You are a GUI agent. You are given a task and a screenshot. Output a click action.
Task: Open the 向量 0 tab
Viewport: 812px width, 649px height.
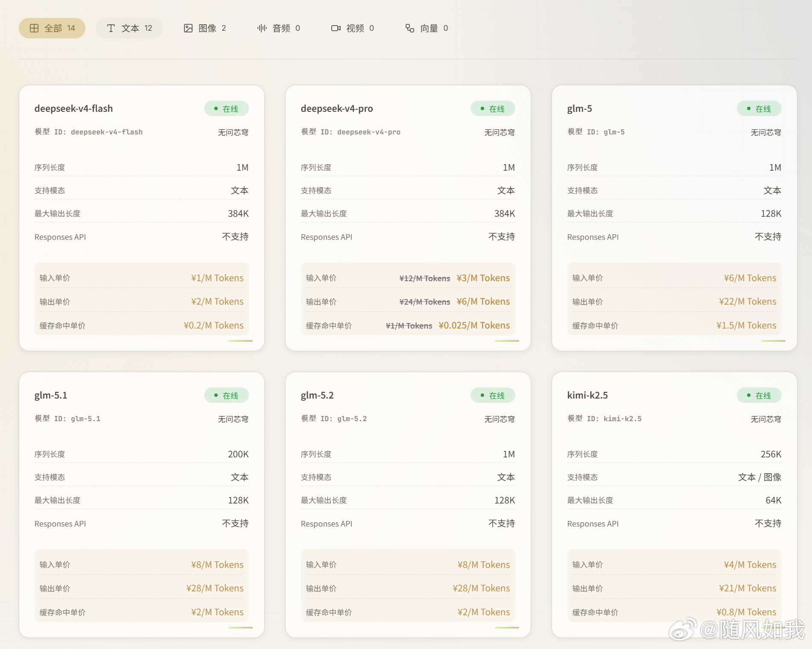click(x=426, y=28)
